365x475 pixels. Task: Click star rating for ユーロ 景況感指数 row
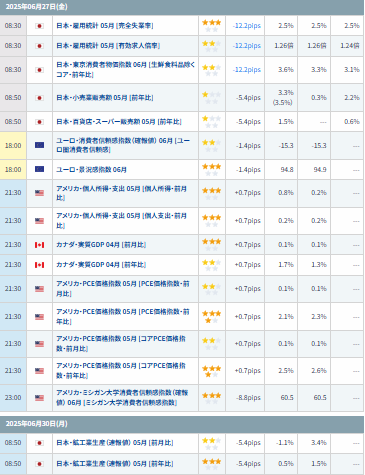(212, 169)
